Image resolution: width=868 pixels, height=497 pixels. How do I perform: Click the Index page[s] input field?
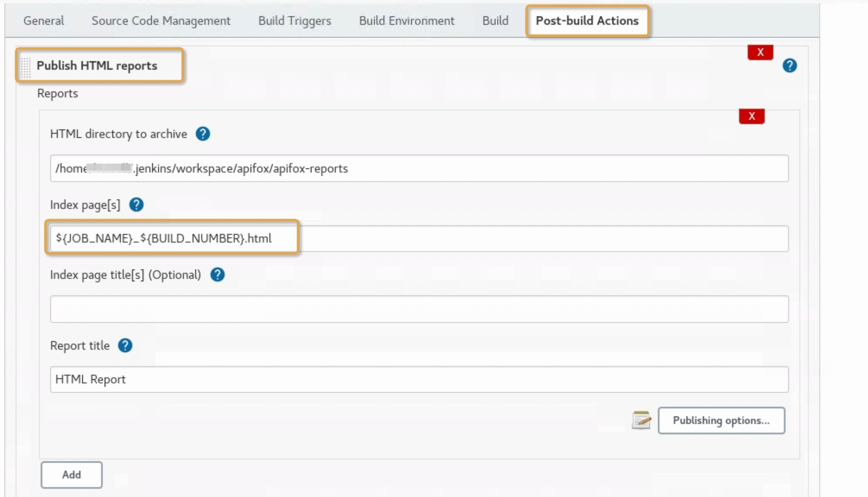coord(419,238)
